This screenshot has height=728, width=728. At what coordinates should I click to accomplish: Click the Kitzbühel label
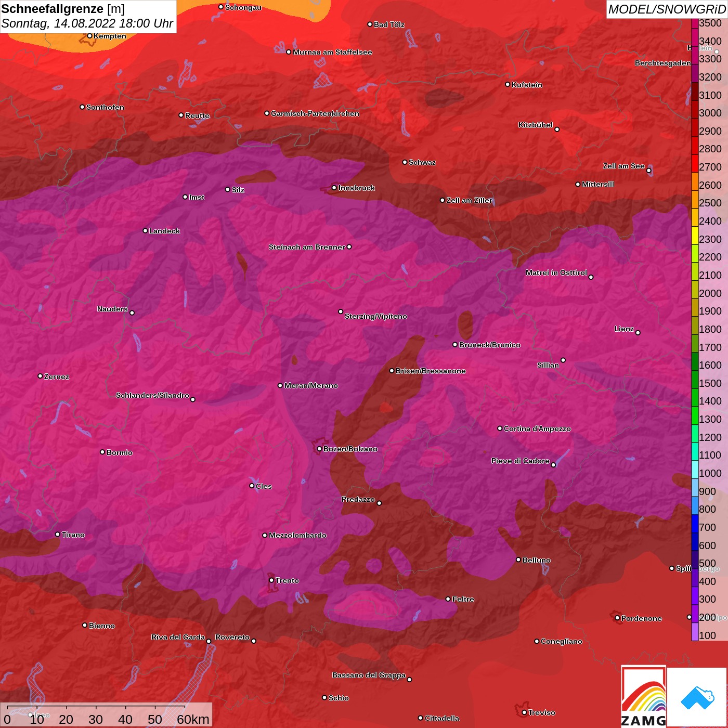536,125
